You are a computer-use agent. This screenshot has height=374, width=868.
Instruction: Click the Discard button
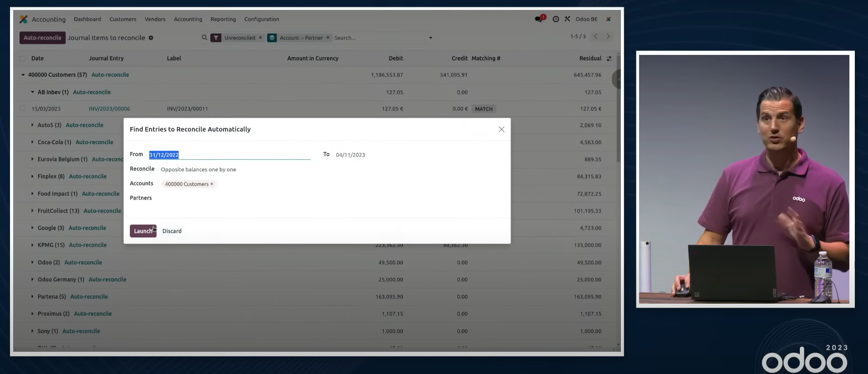tap(172, 231)
